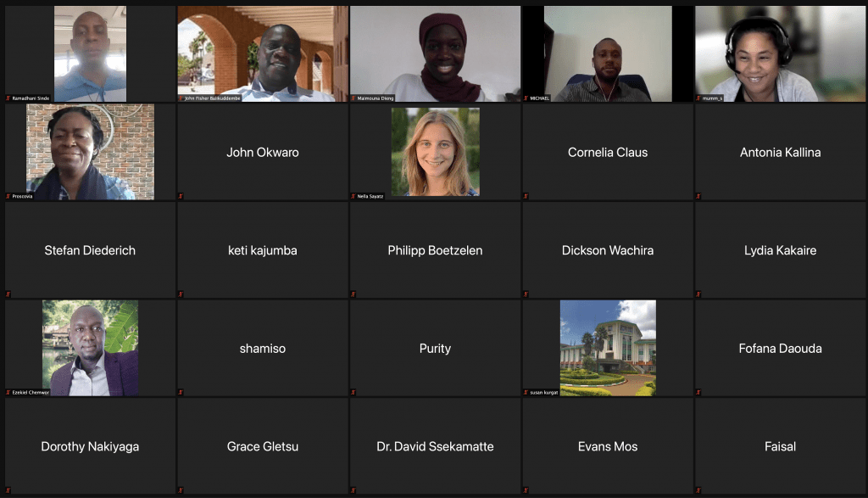
Task: Click muted mic icon on Lydia Kakaire tile
Action: tap(698, 294)
